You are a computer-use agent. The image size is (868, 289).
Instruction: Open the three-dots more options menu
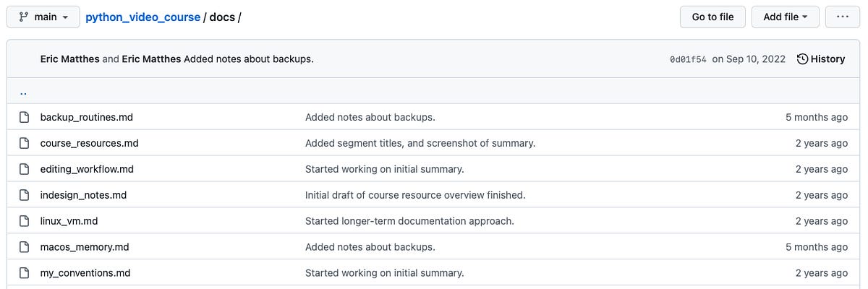[842, 17]
